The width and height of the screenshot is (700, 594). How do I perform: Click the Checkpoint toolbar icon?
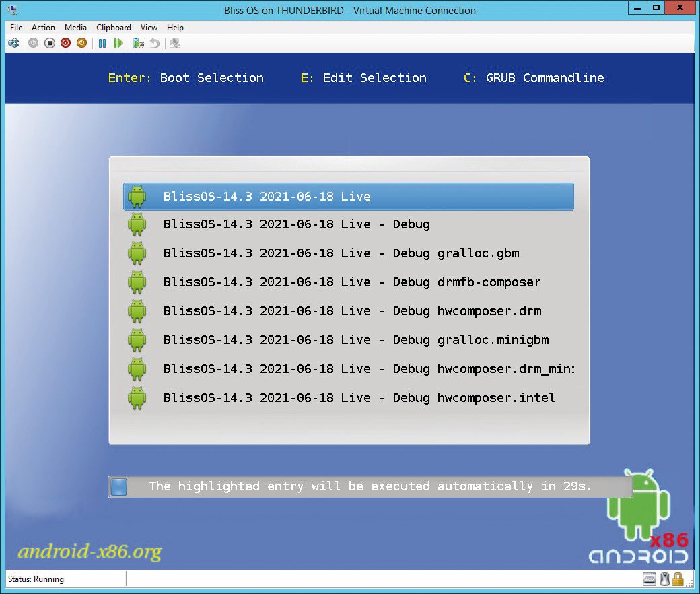pos(139,43)
